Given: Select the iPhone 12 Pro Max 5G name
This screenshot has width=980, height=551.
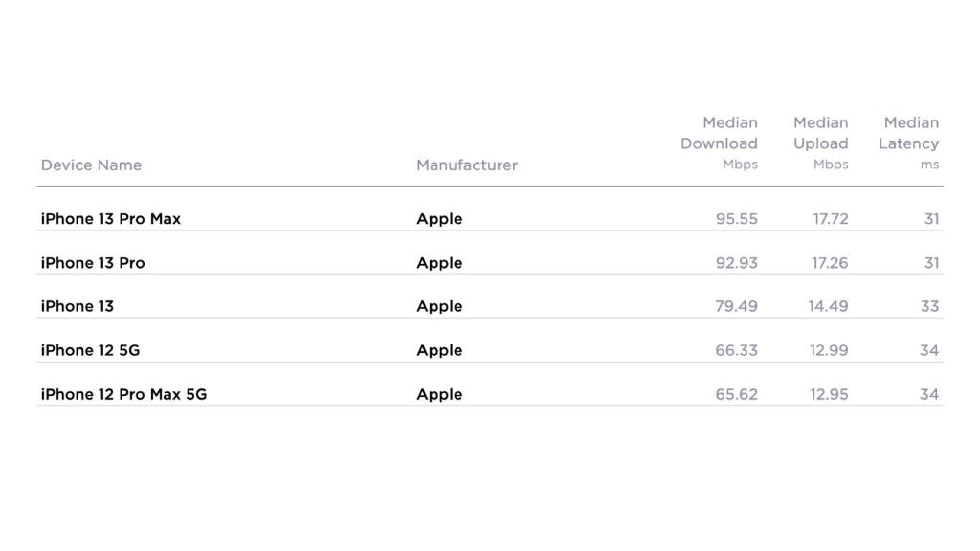Looking at the screenshot, I should (x=123, y=394).
